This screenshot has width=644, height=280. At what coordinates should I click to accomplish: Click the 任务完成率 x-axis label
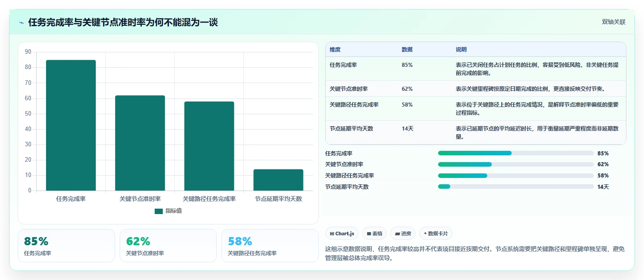(71, 199)
